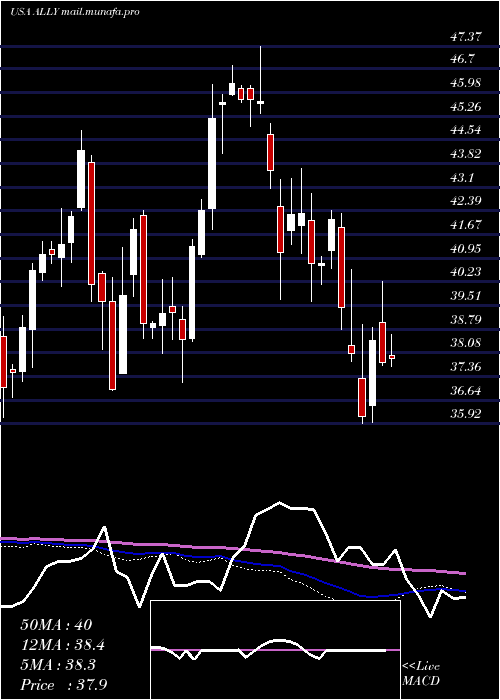Select the 47.37 price axis label
Viewport: 500px width, 700px height.
466,37
